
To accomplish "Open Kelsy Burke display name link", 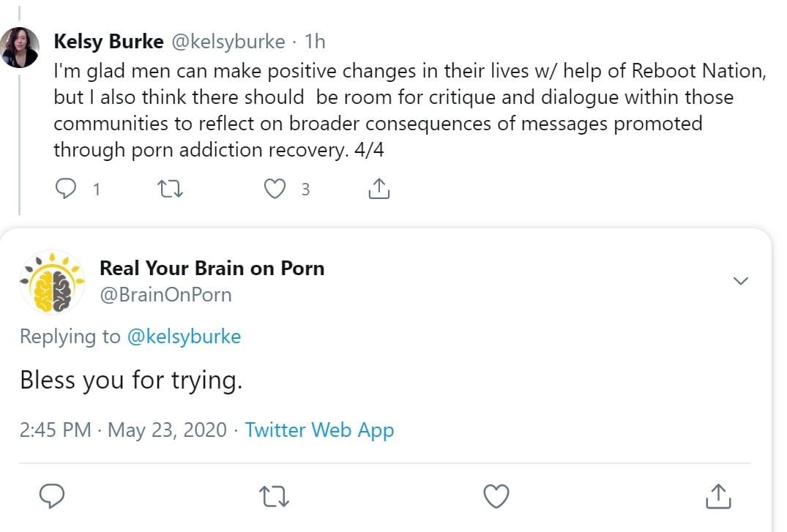I will [108, 42].
